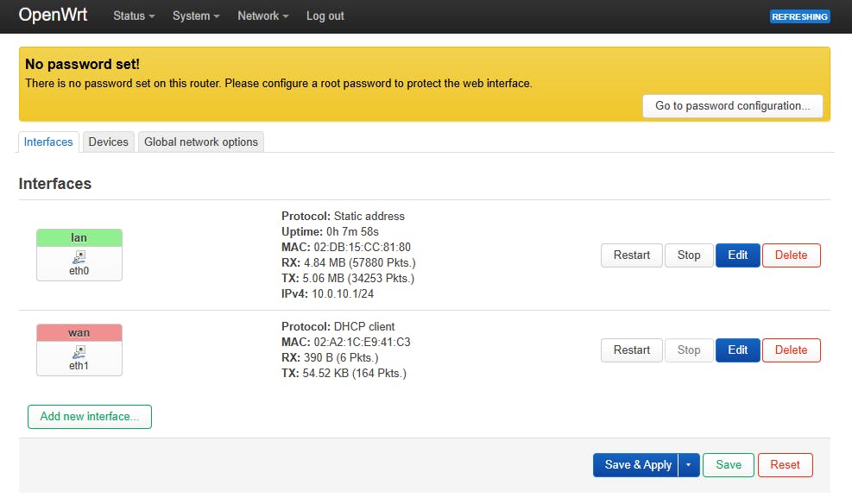The image size is (852, 504).
Task: Click the green lan zone badge
Action: [79, 238]
